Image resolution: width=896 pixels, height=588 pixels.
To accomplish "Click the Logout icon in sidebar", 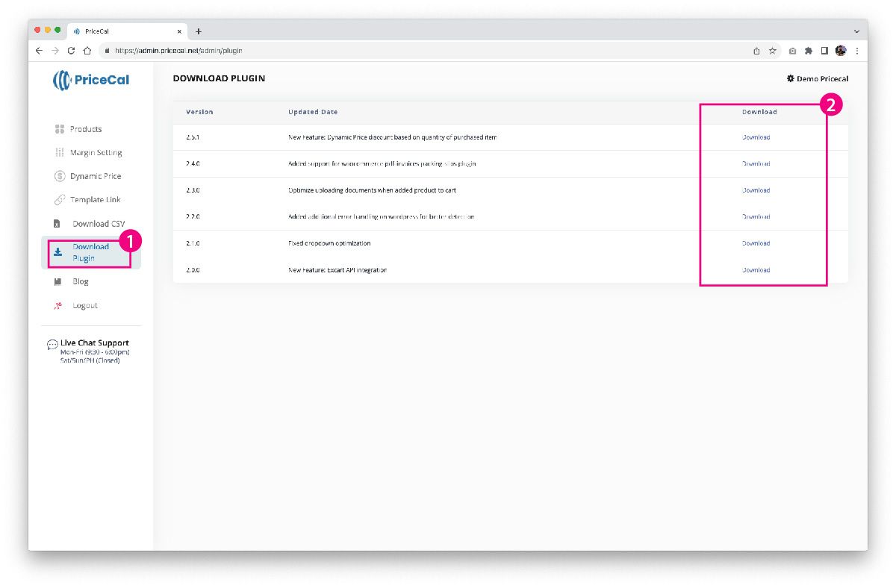I will pos(58,306).
